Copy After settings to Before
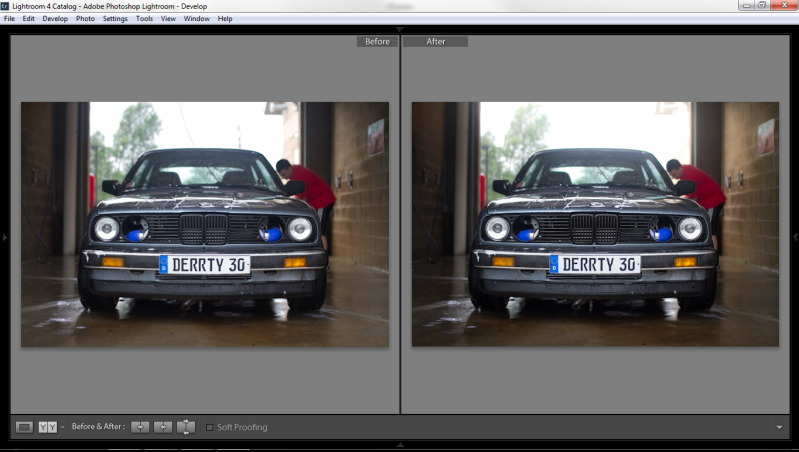Image resolution: width=799 pixels, height=452 pixels. click(163, 427)
